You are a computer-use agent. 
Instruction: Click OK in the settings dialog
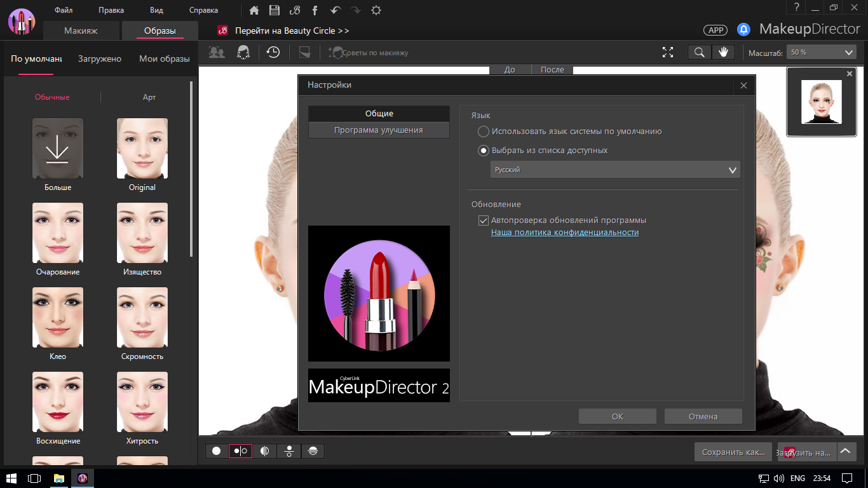tap(618, 416)
